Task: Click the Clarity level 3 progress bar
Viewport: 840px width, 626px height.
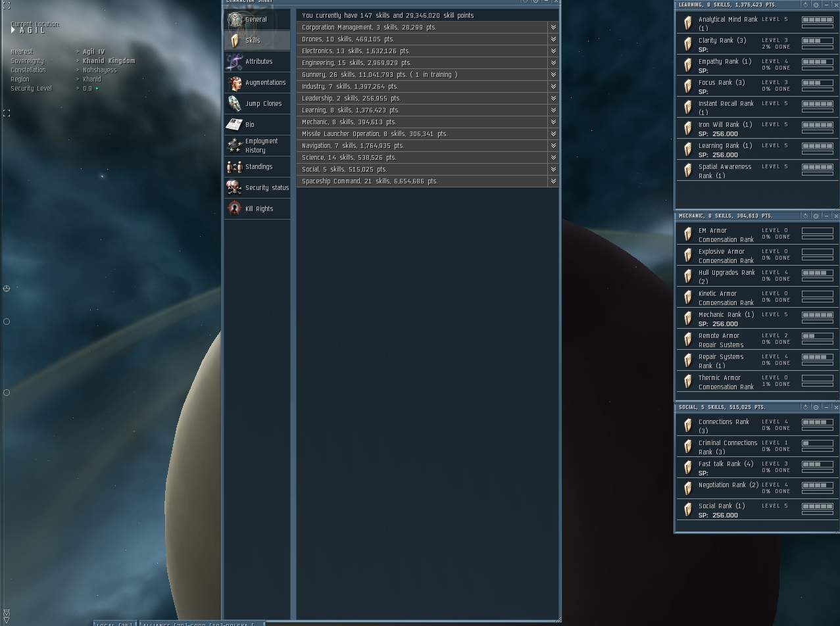Action: (x=818, y=41)
